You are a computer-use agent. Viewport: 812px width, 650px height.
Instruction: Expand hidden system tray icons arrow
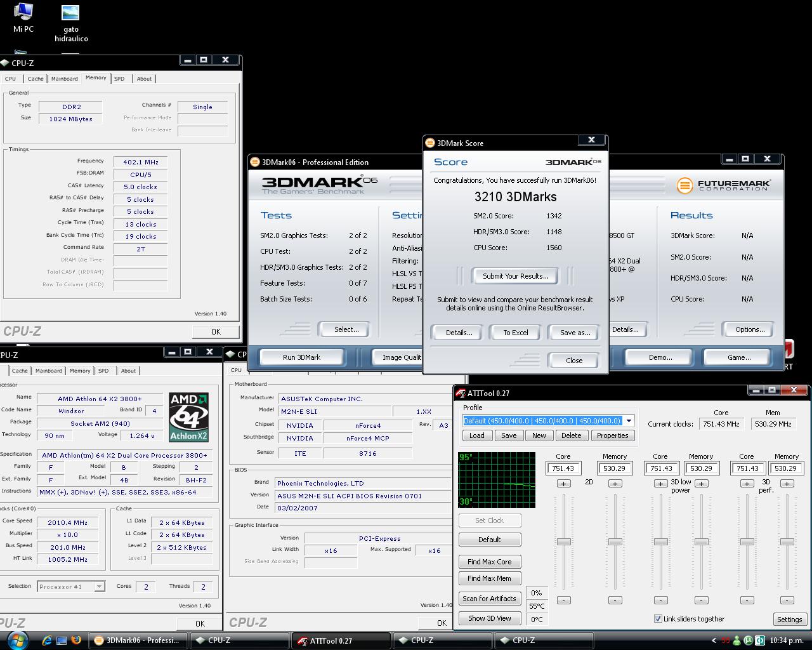(x=714, y=640)
